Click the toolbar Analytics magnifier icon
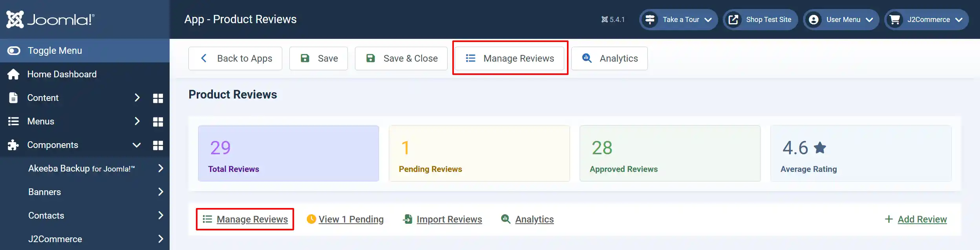Image resolution: width=980 pixels, height=250 pixels. (x=587, y=58)
